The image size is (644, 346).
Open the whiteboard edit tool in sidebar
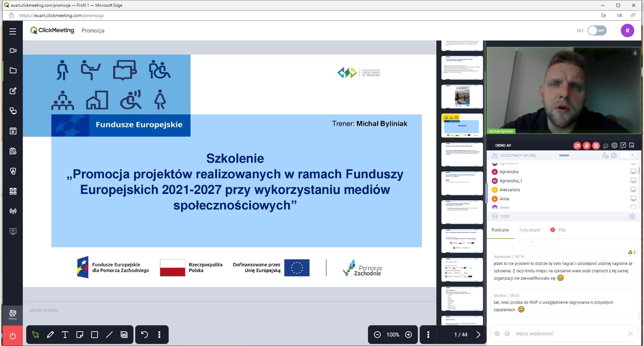point(13,91)
